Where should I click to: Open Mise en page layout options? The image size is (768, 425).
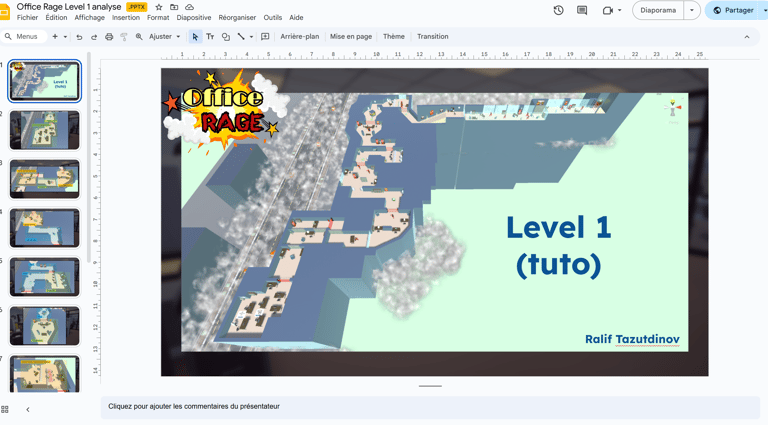(351, 37)
